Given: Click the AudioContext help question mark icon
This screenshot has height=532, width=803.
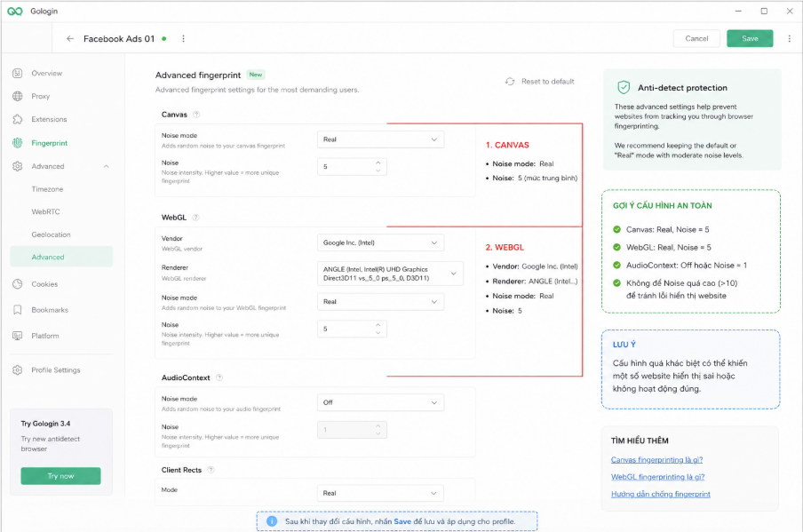Looking at the screenshot, I should coord(219,377).
